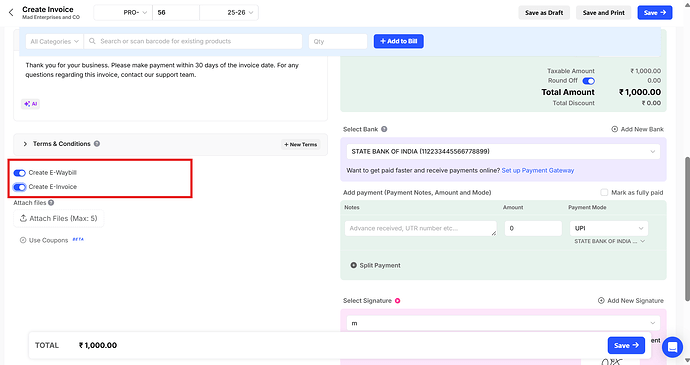The height and width of the screenshot is (365, 690).
Task: Click Add New Bank
Action: coord(637,129)
